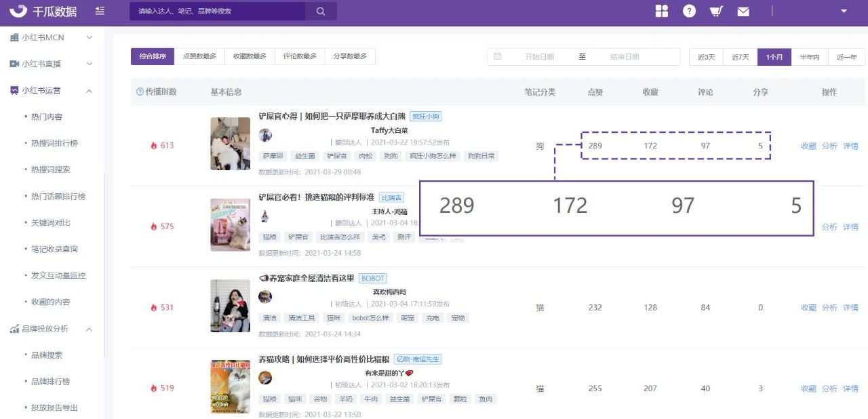This screenshot has width=868, height=419.
Task: Click the 传播指数 help icon
Action: 140,92
